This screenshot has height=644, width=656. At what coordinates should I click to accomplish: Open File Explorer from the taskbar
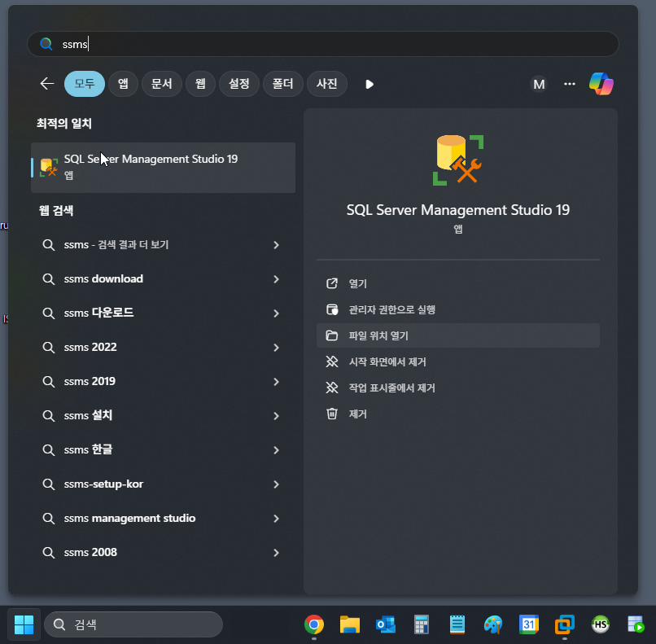click(x=350, y=624)
